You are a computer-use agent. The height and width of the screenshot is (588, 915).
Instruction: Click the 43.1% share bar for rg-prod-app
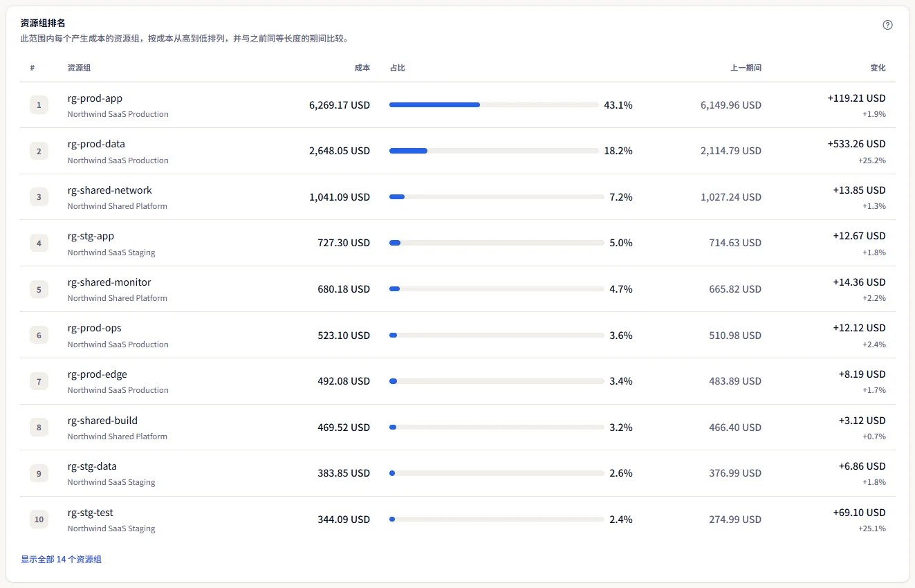click(x=494, y=105)
